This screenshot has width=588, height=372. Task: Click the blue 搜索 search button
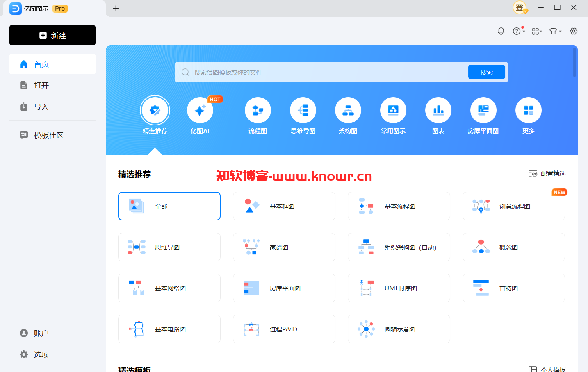487,72
